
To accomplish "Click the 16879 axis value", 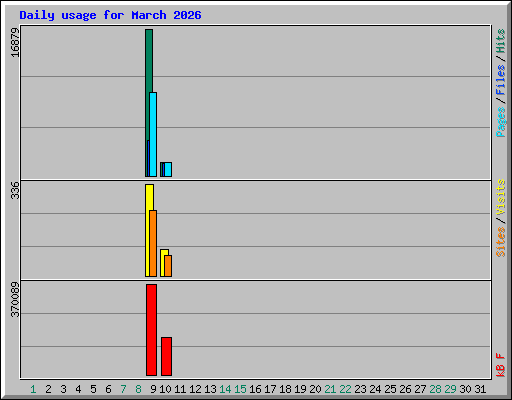I will click(15, 43).
